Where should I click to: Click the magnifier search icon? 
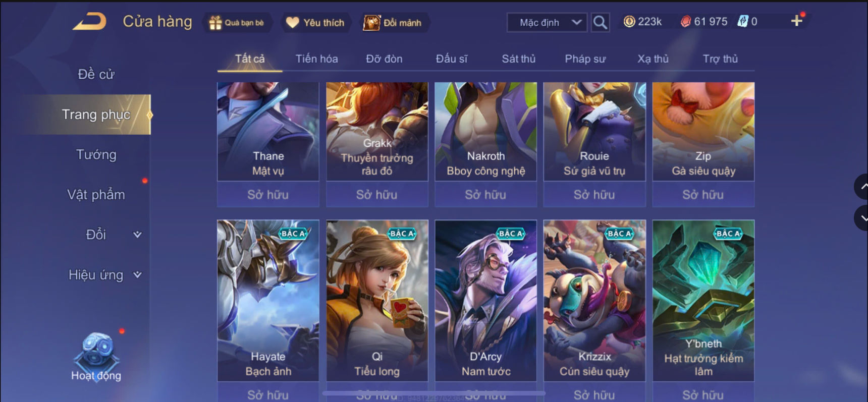[600, 22]
